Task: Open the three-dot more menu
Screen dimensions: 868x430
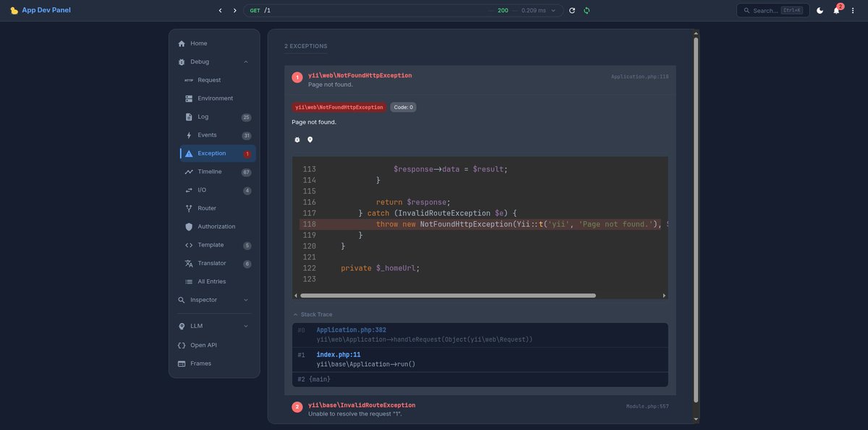Action: pos(853,10)
